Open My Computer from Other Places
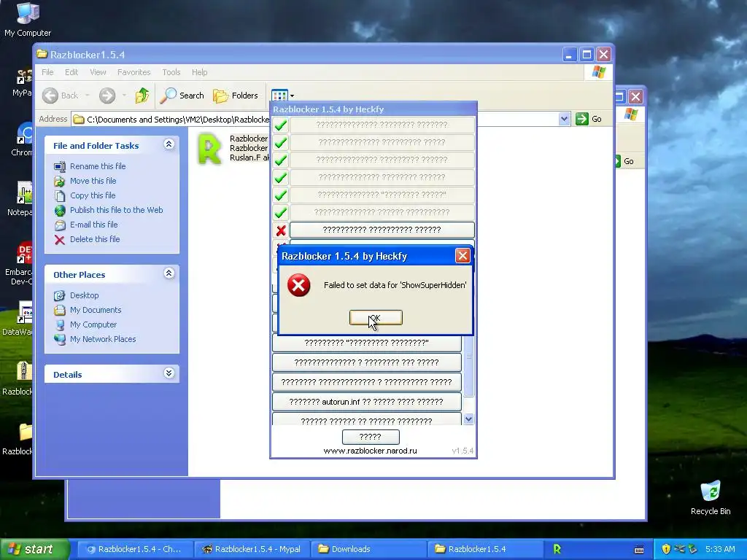This screenshot has width=747, height=560. (93, 324)
